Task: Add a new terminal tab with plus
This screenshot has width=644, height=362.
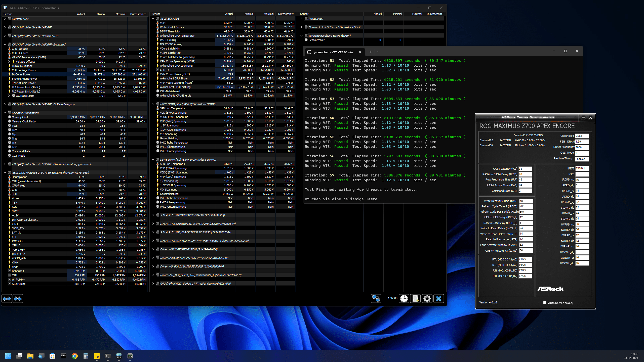Action: point(370,52)
